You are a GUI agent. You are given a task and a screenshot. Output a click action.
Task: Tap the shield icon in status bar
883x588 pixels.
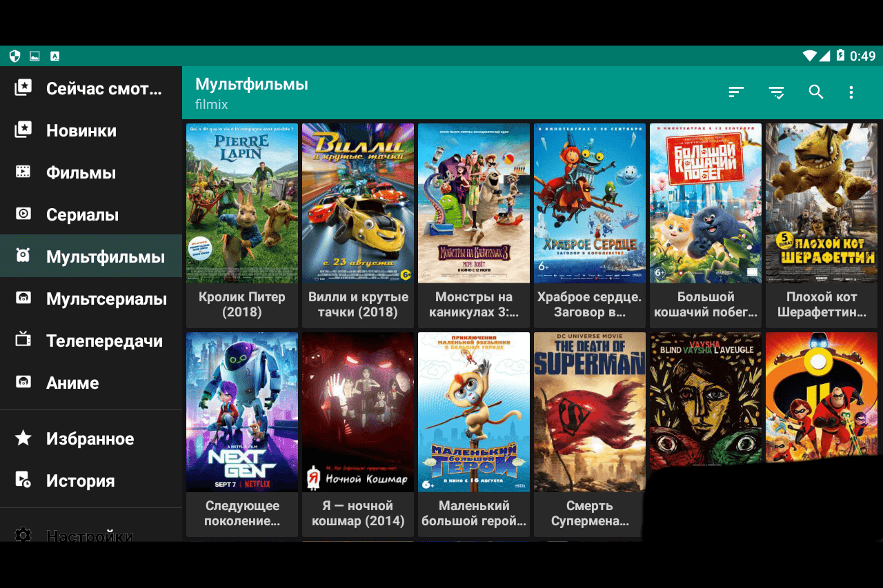coord(14,56)
